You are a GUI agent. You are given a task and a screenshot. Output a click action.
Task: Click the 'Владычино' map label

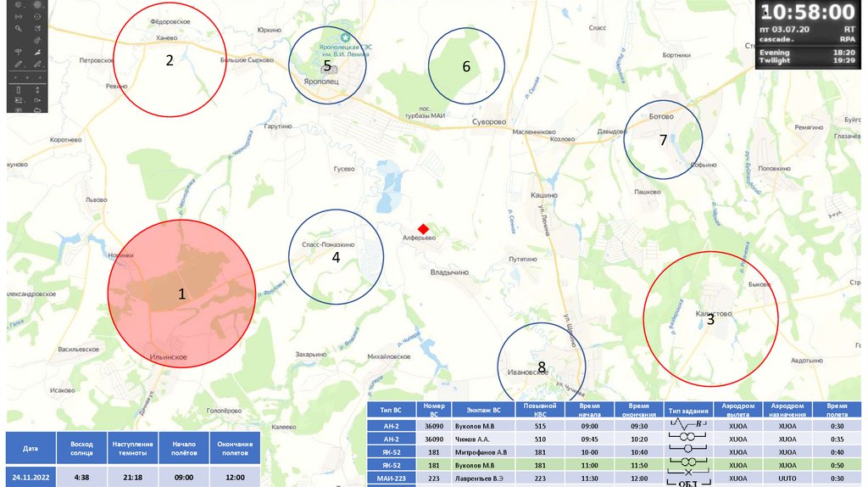449,272
